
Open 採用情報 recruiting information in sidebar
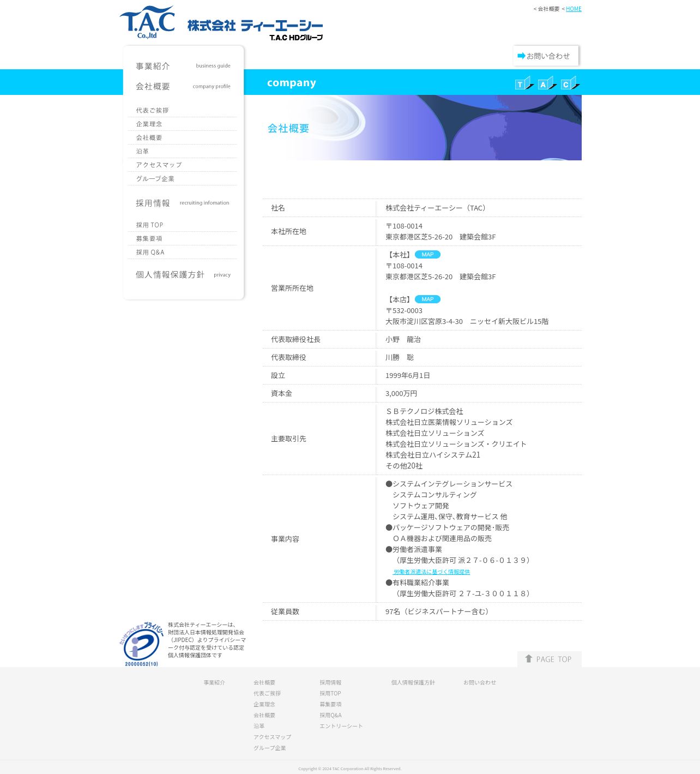tap(183, 203)
